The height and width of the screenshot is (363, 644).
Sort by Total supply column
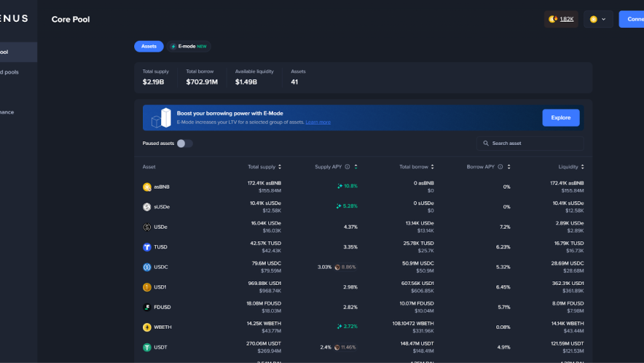(262, 167)
